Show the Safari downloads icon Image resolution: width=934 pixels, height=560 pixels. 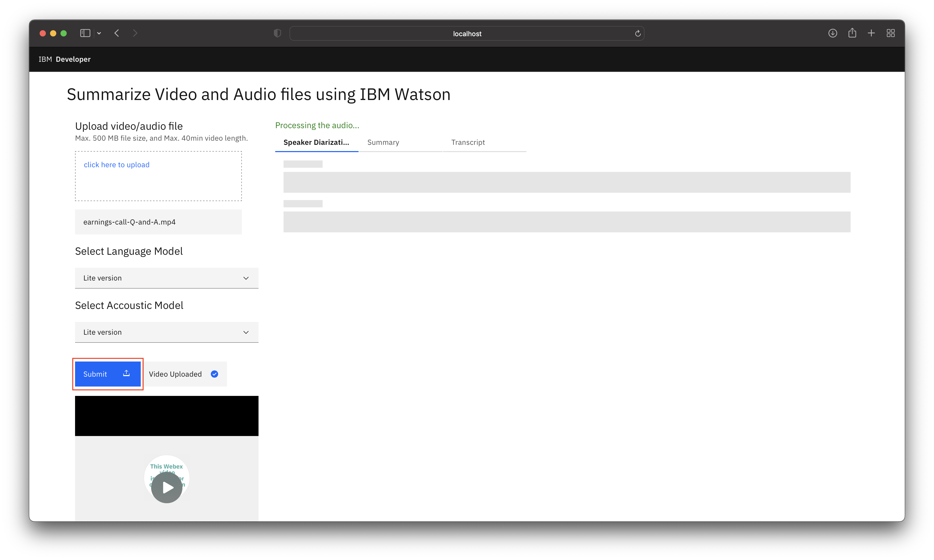(832, 33)
